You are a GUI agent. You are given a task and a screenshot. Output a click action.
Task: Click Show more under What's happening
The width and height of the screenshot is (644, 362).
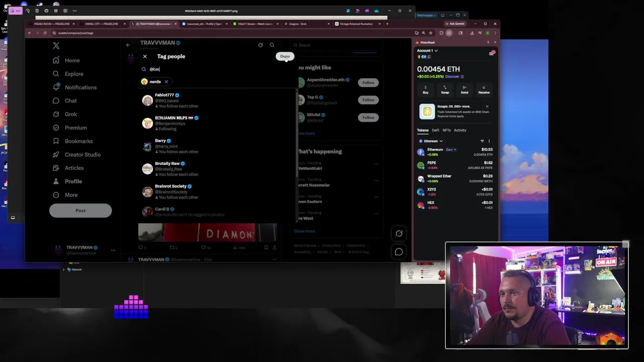click(304, 231)
